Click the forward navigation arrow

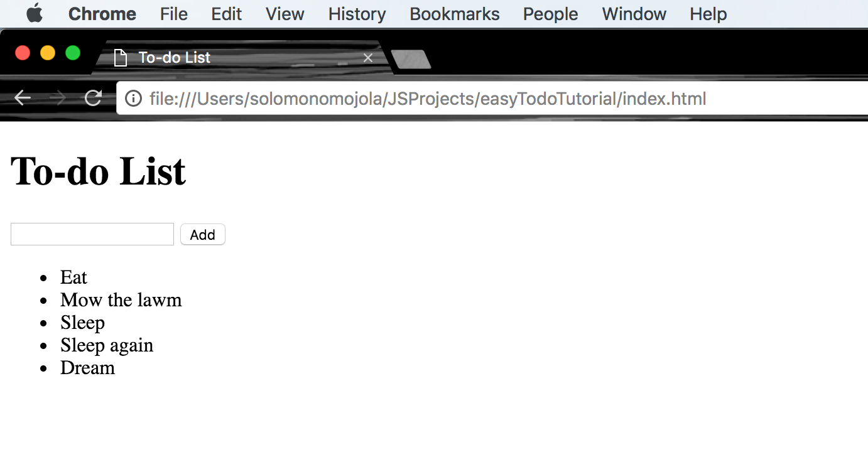tap(58, 97)
